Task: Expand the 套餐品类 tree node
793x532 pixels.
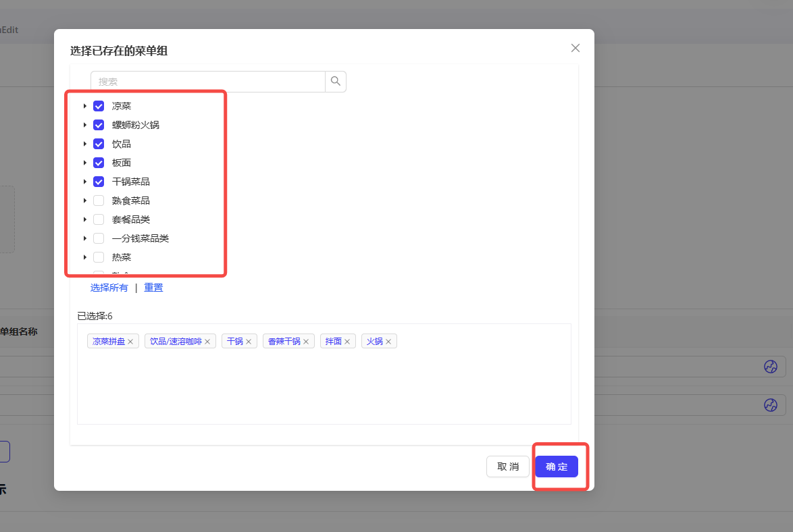Action: tap(85, 219)
